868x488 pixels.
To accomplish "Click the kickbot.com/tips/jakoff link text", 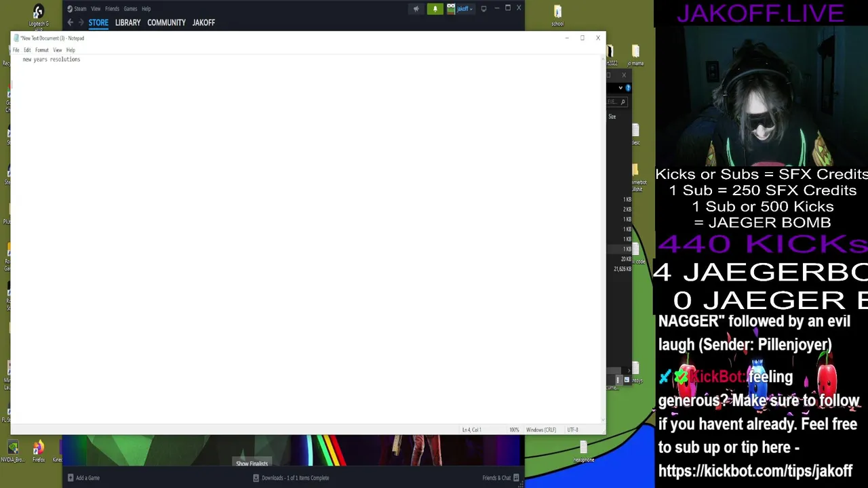I will pos(755,471).
